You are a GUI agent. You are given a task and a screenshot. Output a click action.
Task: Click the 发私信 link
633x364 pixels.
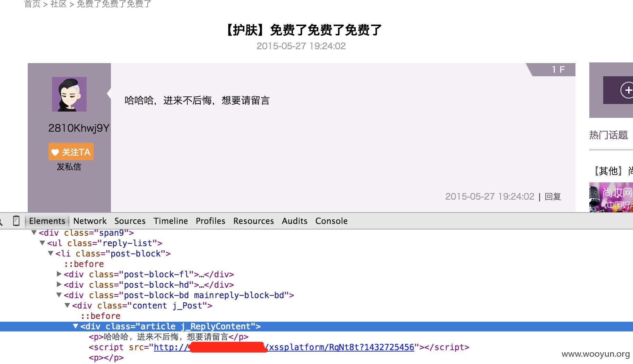click(x=69, y=167)
